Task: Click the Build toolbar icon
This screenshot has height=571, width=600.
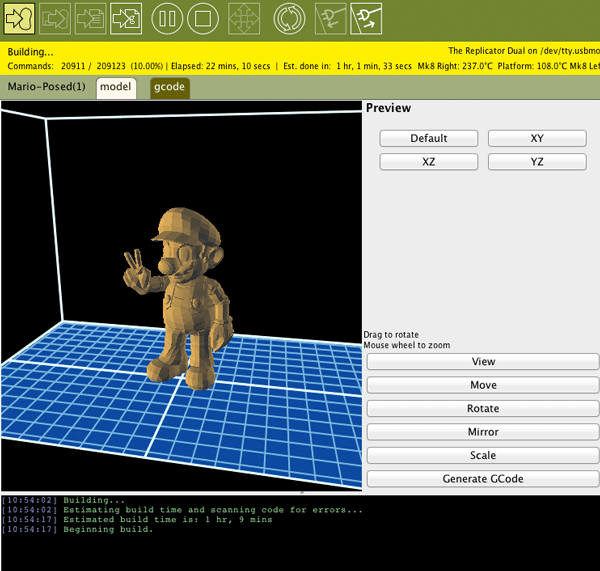Action: [x=19, y=19]
